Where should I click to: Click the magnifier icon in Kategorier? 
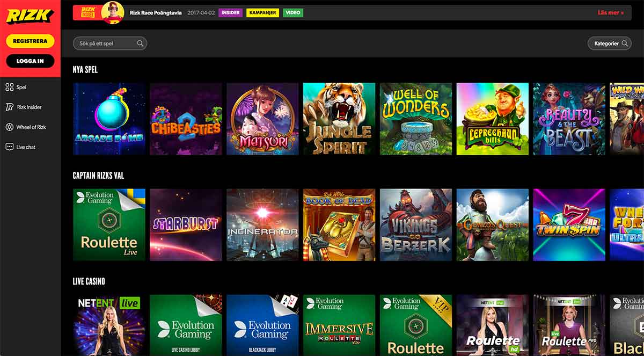pos(625,43)
